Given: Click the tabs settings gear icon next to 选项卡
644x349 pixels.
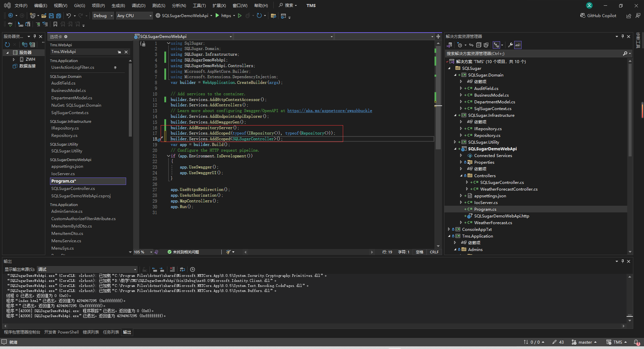Looking at the screenshot, I should click(x=66, y=37).
